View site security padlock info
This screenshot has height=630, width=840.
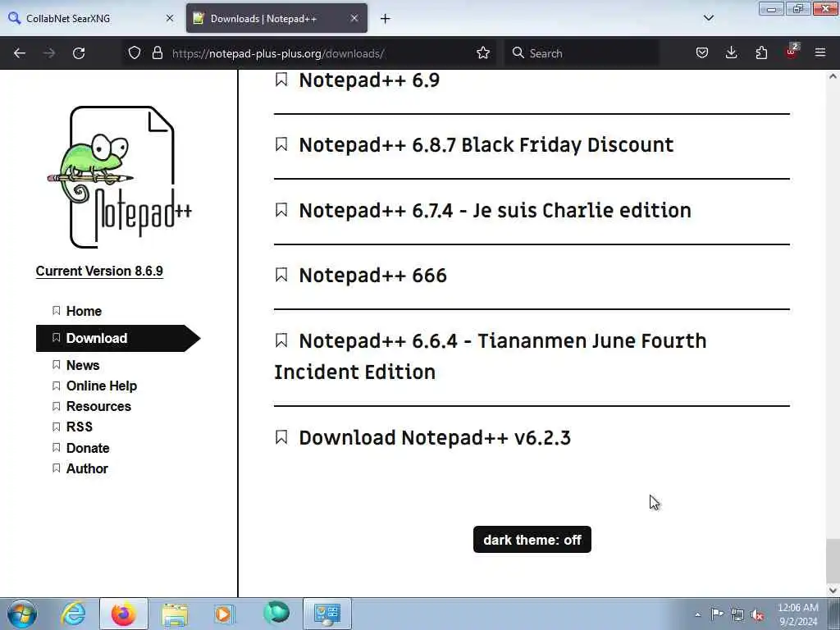tap(157, 53)
